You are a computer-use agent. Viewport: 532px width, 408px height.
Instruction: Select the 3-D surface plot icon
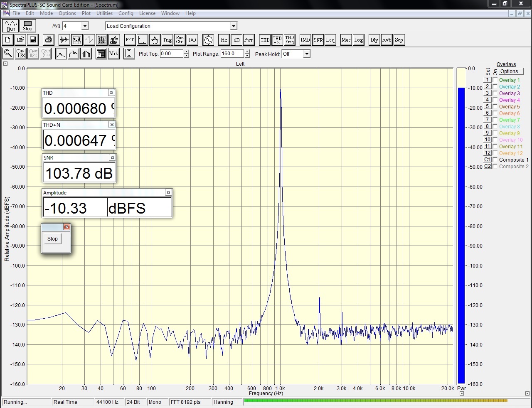coord(114,40)
